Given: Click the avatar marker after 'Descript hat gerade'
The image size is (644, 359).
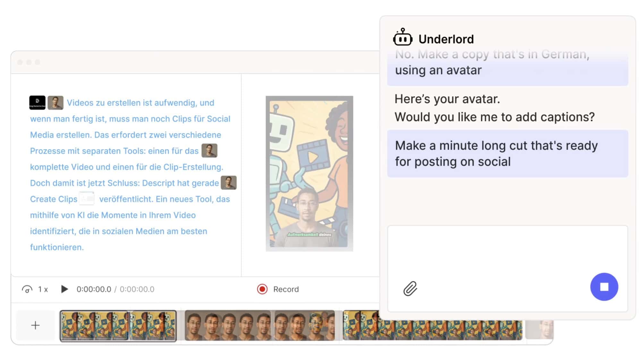Looking at the screenshot, I should click(229, 183).
